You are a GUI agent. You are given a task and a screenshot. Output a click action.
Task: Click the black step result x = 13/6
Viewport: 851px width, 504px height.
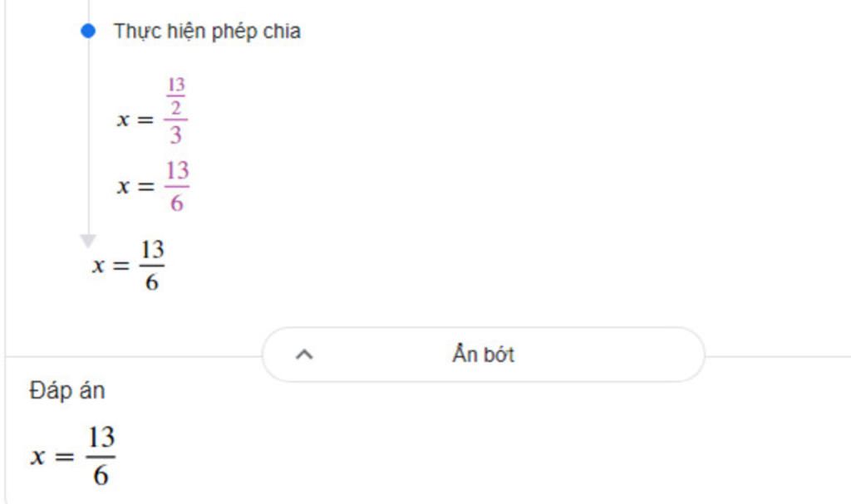pos(128,266)
